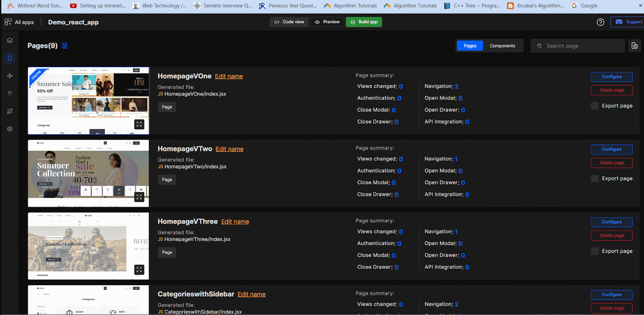Click HomepageVThree/index.jsx file name

(x=197, y=239)
